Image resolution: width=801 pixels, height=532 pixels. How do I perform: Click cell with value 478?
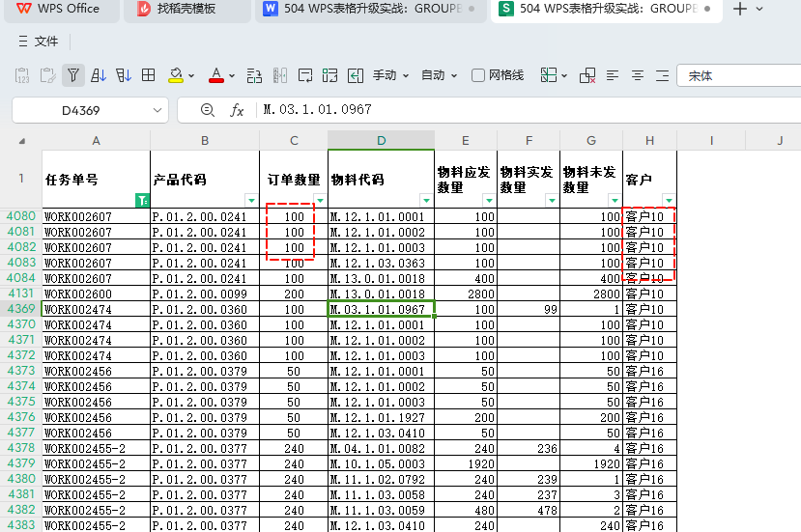coord(529,510)
